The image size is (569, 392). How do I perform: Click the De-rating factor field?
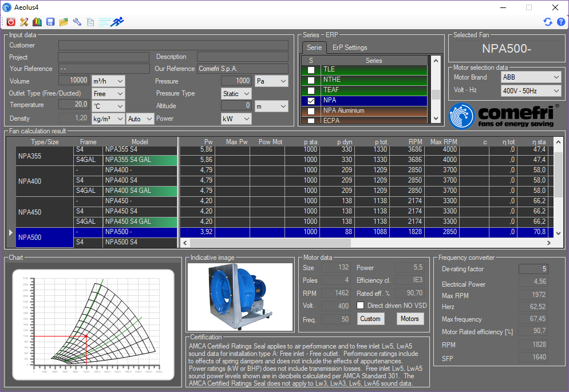(x=533, y=269)
